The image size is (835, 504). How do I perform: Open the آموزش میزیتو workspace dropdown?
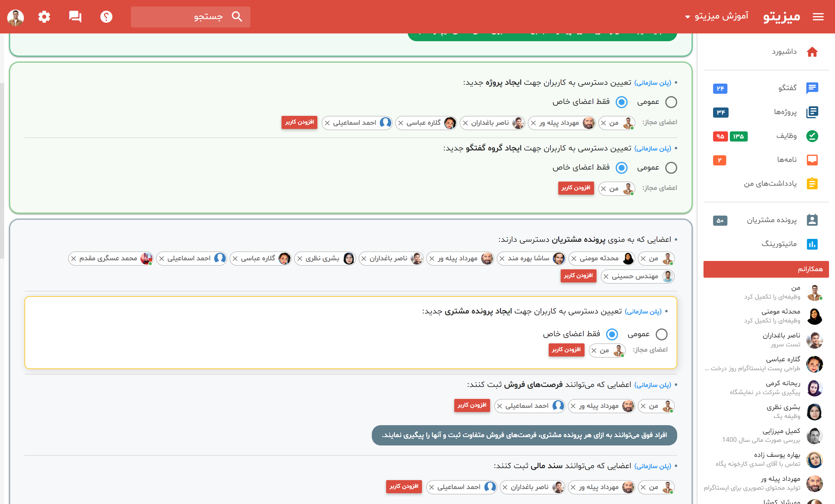tap(717, 16)
